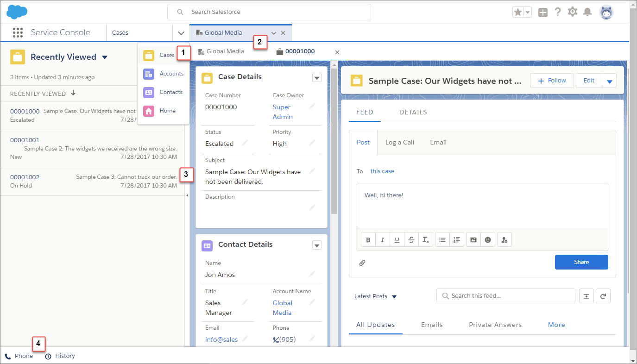Apply strikethrough formatting in post editor
The width and height of the screenshot is (637, 364).
[411, 240]
